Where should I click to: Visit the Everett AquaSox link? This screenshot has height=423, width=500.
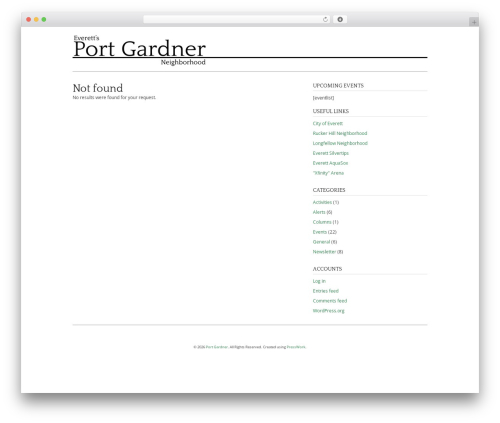click(330, 163)
